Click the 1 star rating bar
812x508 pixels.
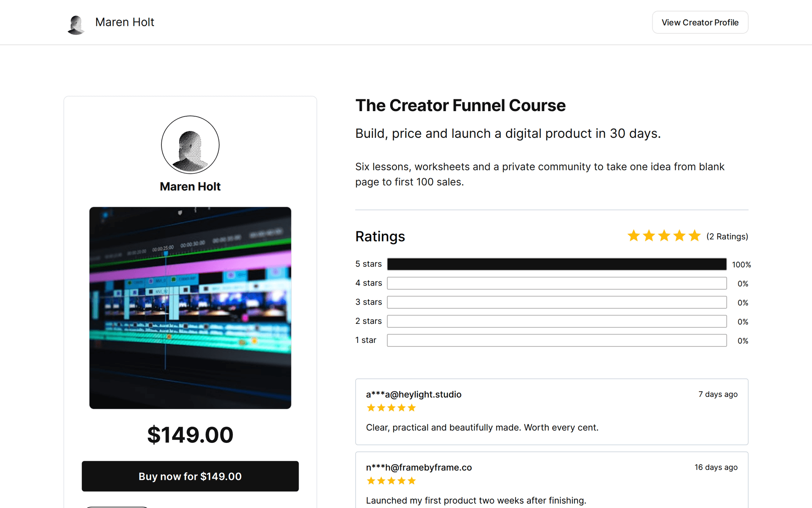point(557,341)
